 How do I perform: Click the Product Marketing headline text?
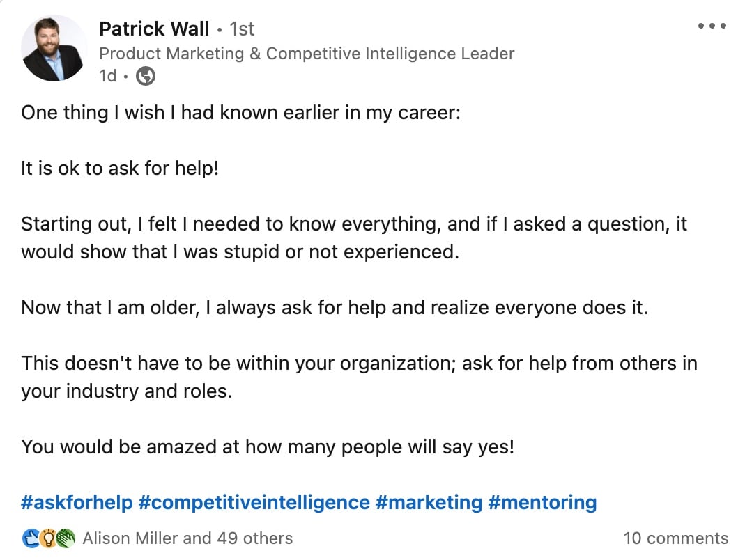307,54
